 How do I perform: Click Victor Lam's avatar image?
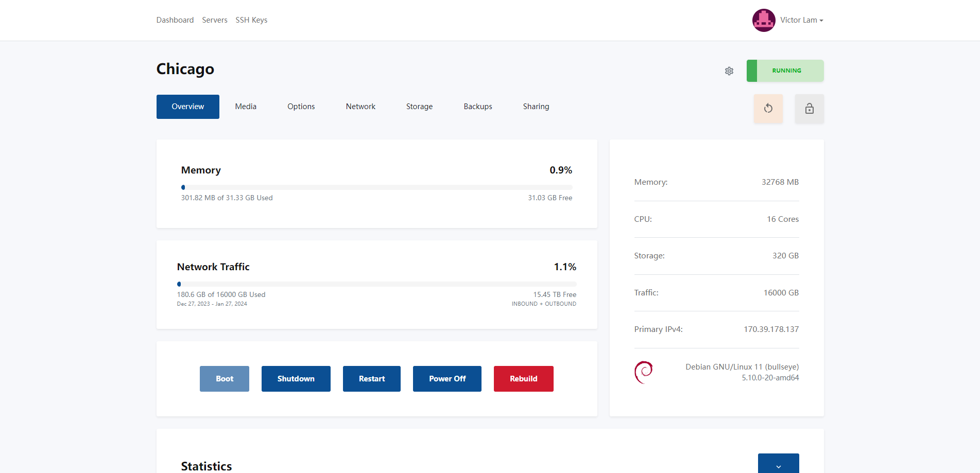click(764, 20)
